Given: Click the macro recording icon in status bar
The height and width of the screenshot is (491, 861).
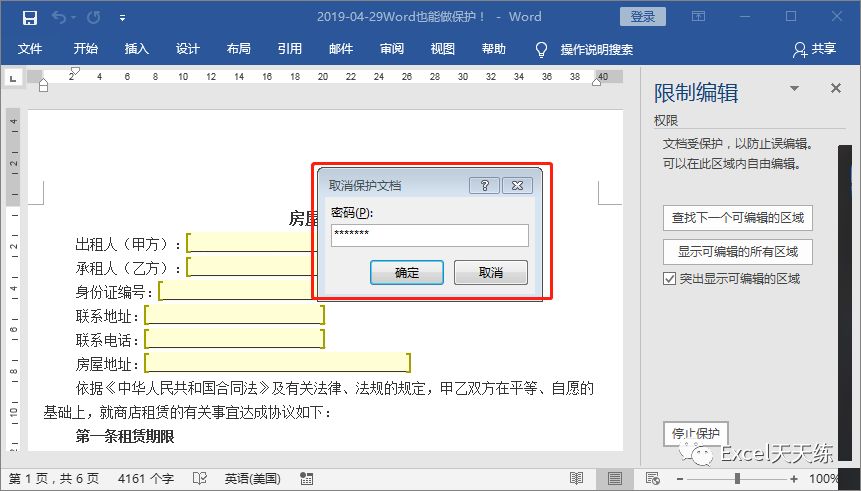Looking at the screenshot, I should coord(306,479).
